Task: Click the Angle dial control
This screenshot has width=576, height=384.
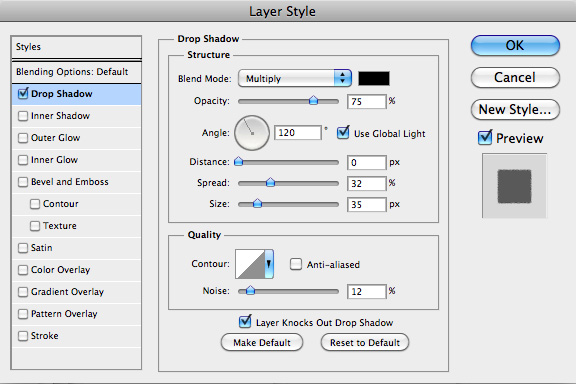Action: tap(252, 133)
